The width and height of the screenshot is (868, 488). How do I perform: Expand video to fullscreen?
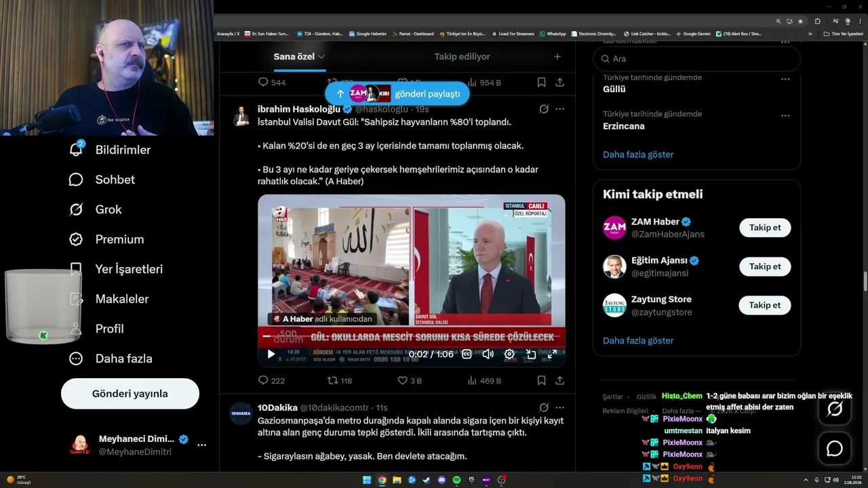pos(552,354)
